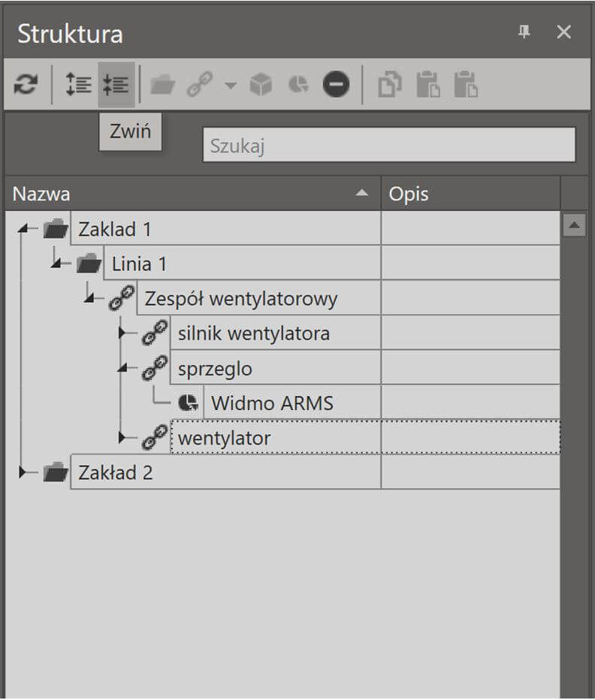
Task: Open the dropdown arrow beside the link icon
Action: (231, 85)
